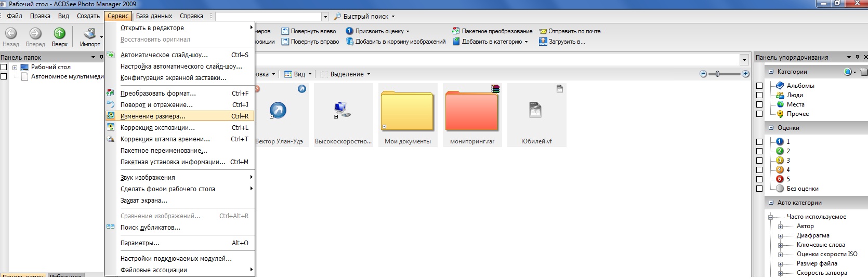The width and height of the screenshot is (868, 279).
Task: Click the Присвоить оценку rating icon
Action: coord(350,31)
